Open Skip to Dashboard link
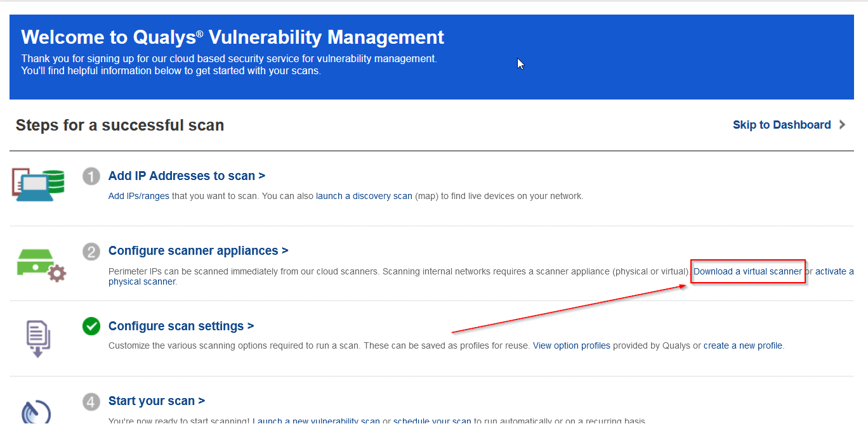This screenshot has height=438, width=868. click(781, 125)
